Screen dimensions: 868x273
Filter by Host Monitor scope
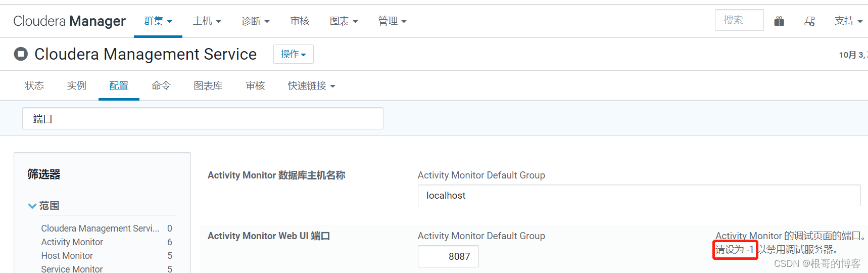point(67,256)
